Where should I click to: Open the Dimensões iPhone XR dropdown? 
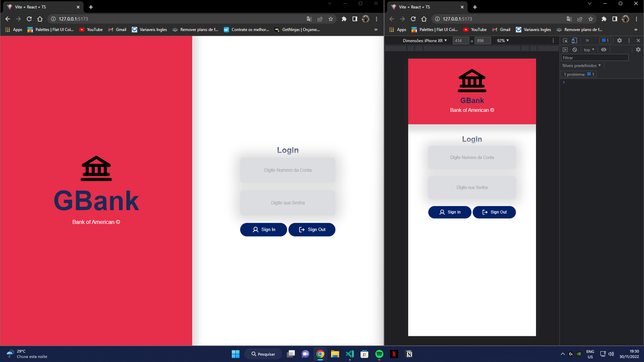pos(425,40)
